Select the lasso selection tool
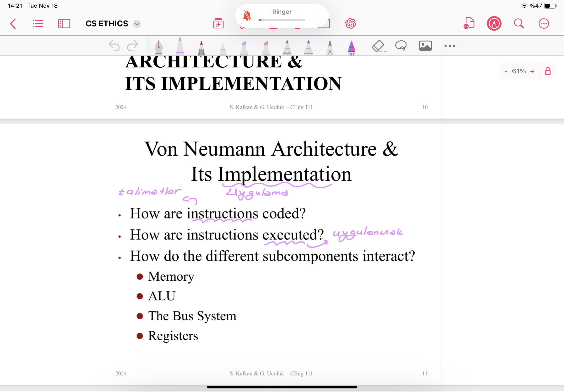564x392 pixels. pyautogui.click(x=401, y=46)
